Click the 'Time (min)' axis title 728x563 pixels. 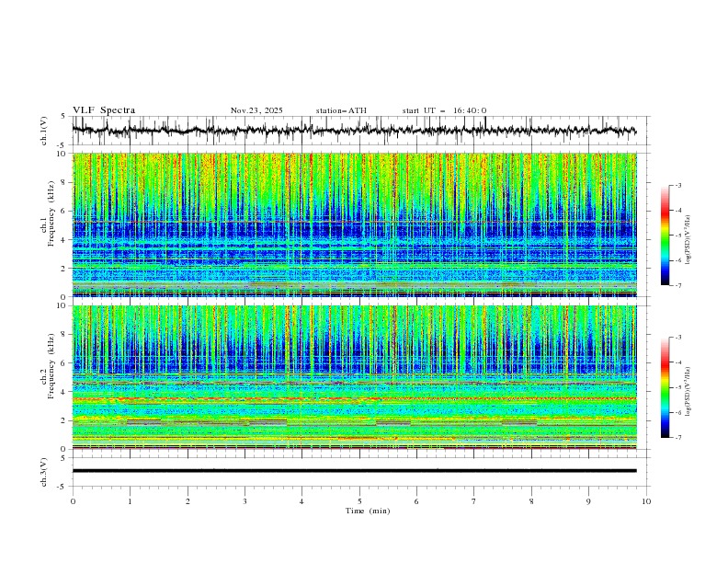pos(368,511)
